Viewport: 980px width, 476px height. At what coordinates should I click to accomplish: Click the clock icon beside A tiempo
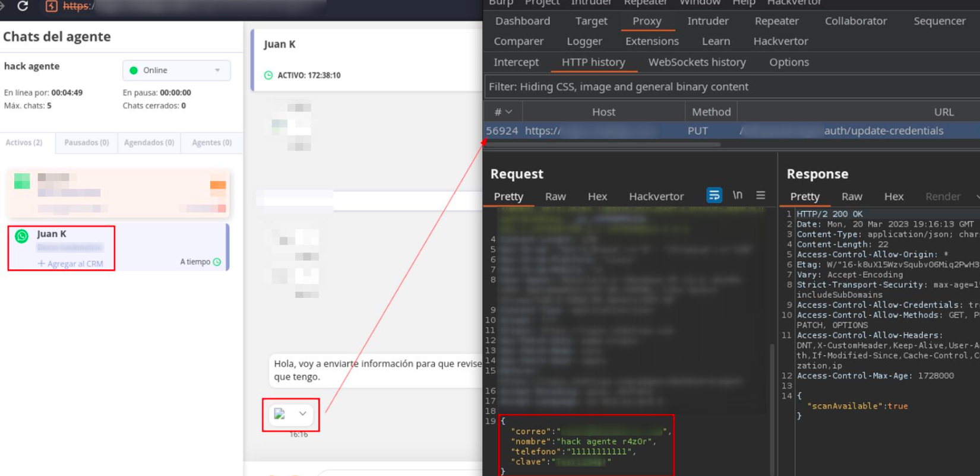click(x=217, y=262)
